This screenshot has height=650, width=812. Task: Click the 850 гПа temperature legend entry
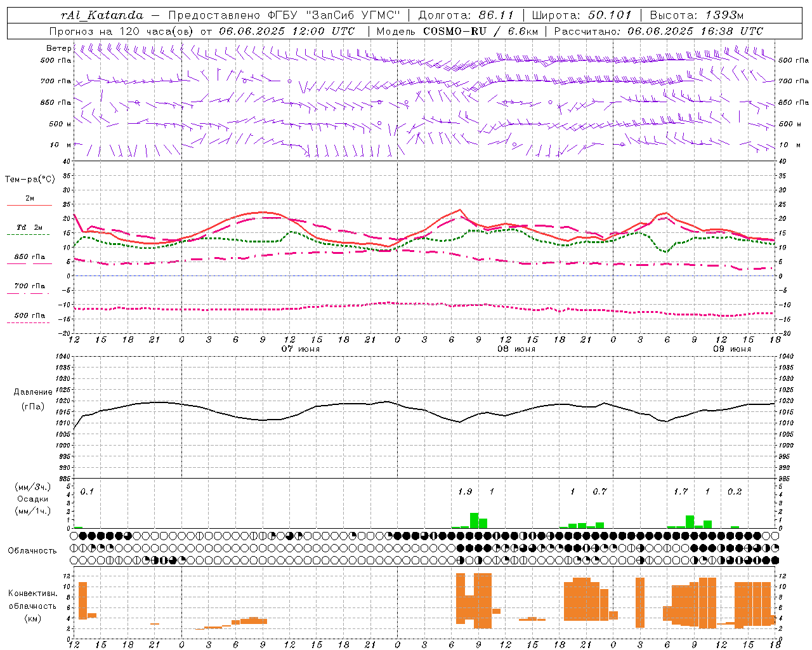click(29, 259)
